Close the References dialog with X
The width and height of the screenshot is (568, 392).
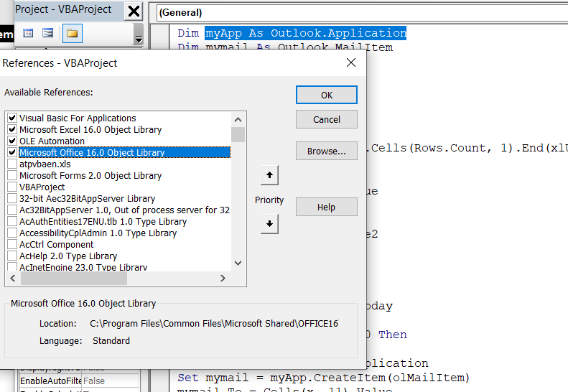350,62
